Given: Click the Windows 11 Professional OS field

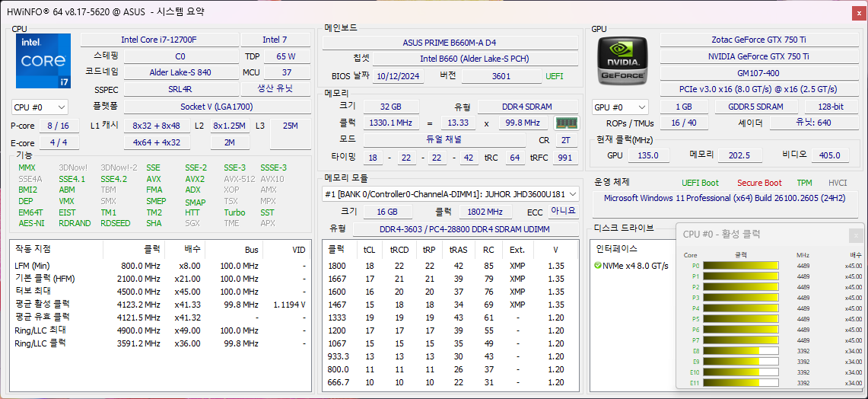Looking at the screenshot, I should click(x=725, y=205).
